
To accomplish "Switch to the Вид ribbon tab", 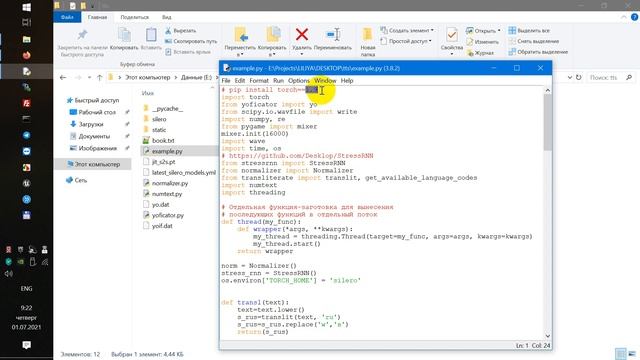I will (x=167, y=17).
